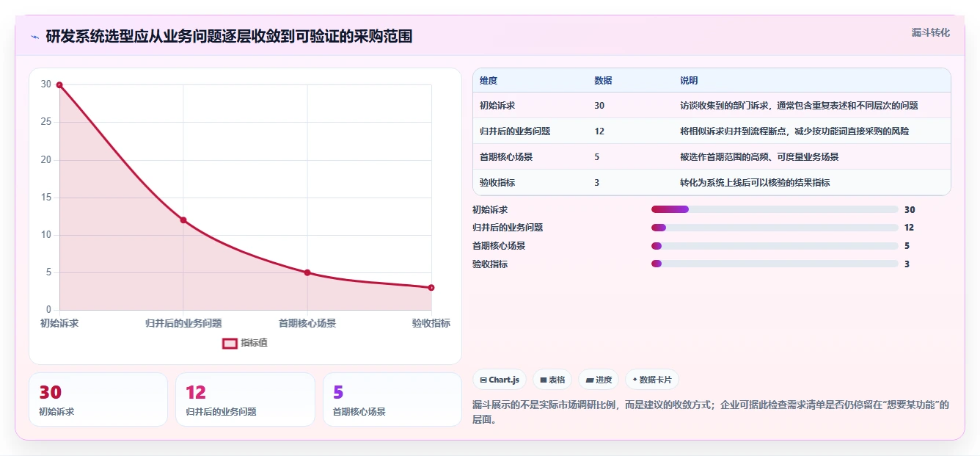This screenshot has height=456, width=980.
Task: Click the x-axis label 初始诉求
Action: click(x=59, y=323)
